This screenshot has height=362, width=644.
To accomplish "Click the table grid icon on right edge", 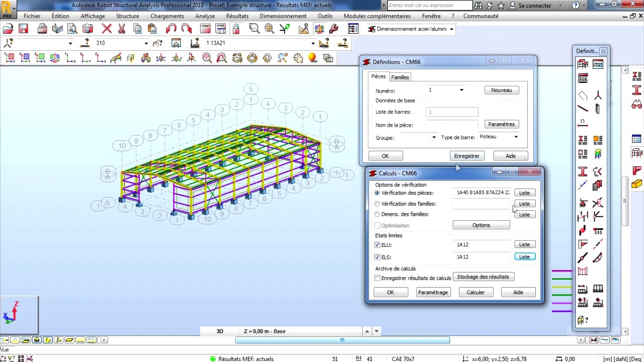I will 636,139.
